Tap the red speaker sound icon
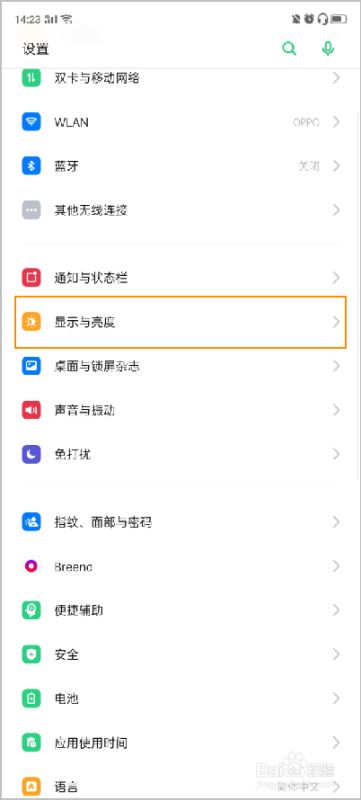The height and width of the screenshot is (800, 361). (x=31, y=410)
